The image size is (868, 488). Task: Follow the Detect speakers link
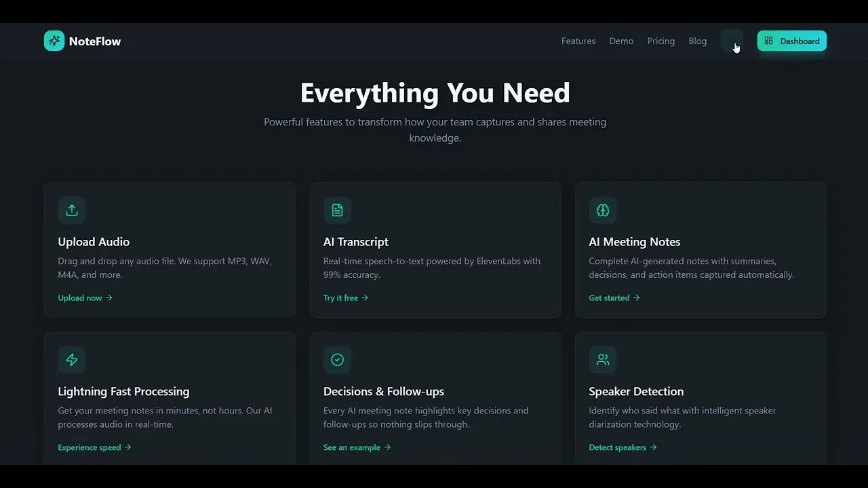pos(623,447)
